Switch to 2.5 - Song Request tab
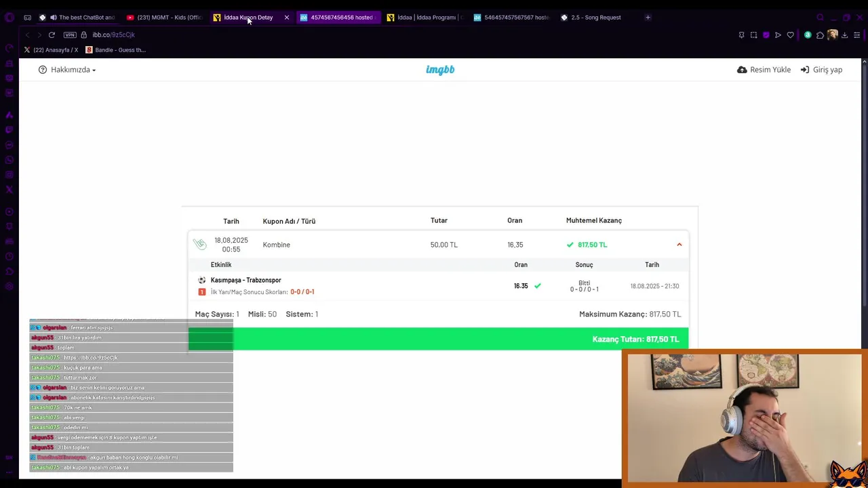This screenshot has width=868, height=488. (595, 18)
